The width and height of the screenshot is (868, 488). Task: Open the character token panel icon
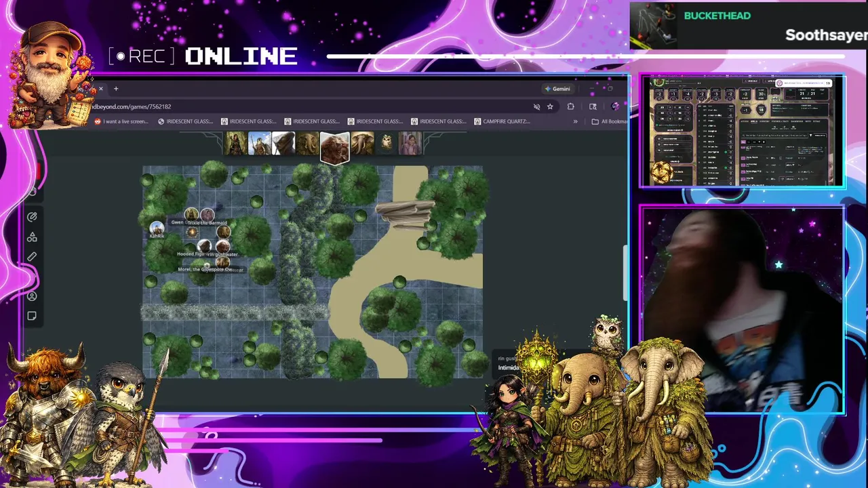click(32, 296)
